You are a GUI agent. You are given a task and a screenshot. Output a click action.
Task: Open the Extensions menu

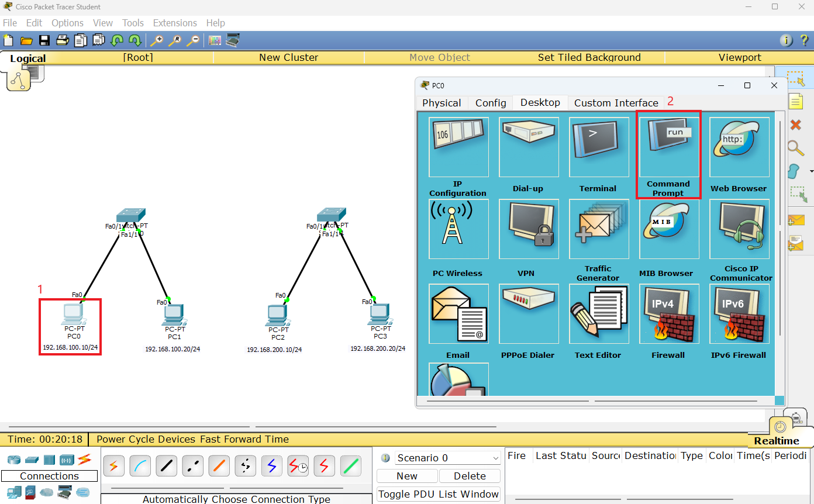pyautogui.click(x=175, y=23)
